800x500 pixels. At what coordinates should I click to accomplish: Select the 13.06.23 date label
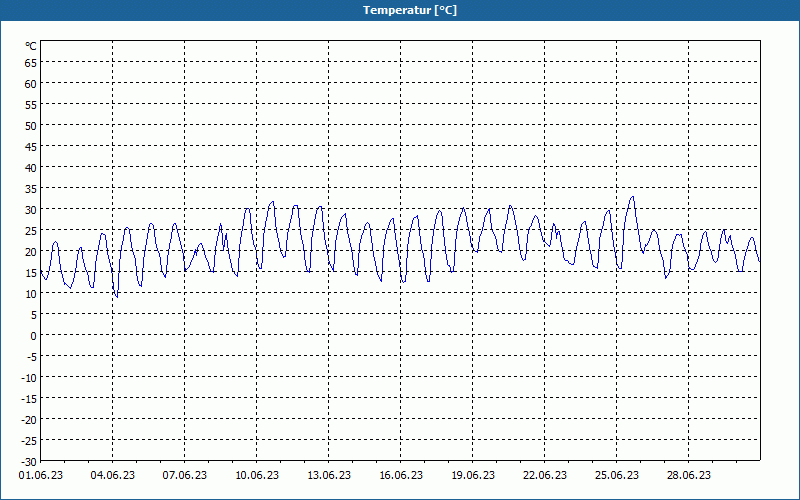329,476
